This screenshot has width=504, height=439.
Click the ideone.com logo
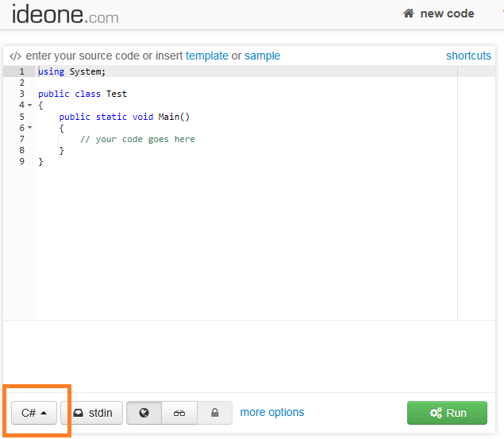click(x=65, y=15)
